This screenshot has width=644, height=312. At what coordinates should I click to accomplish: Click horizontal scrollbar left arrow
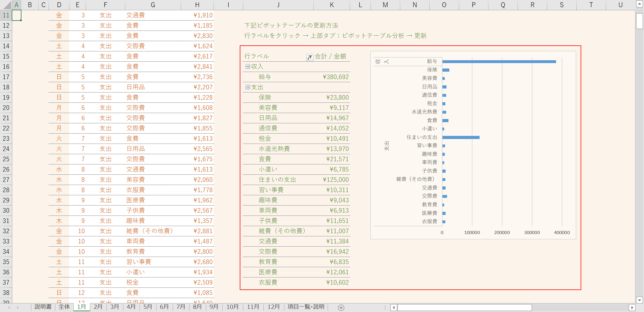pos(394,307)
